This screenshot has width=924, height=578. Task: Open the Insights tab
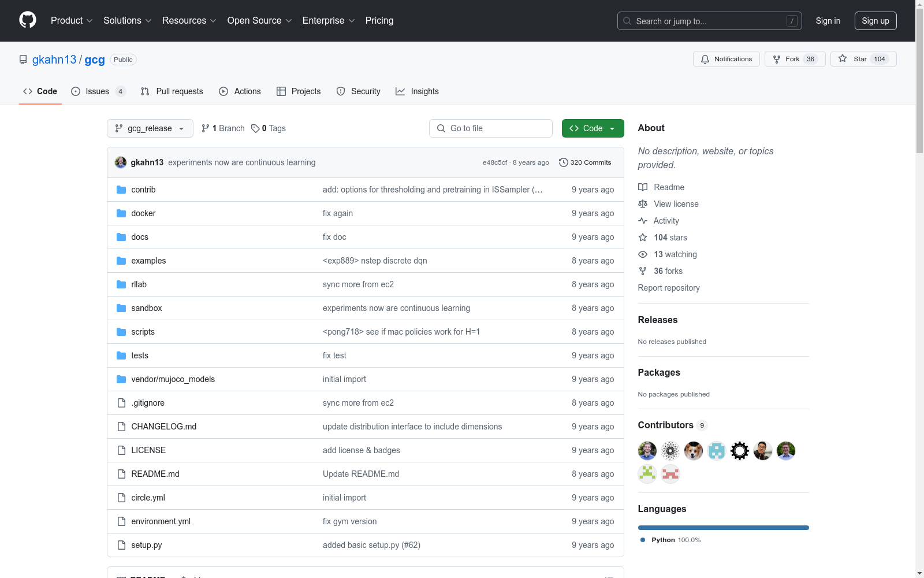418,91
